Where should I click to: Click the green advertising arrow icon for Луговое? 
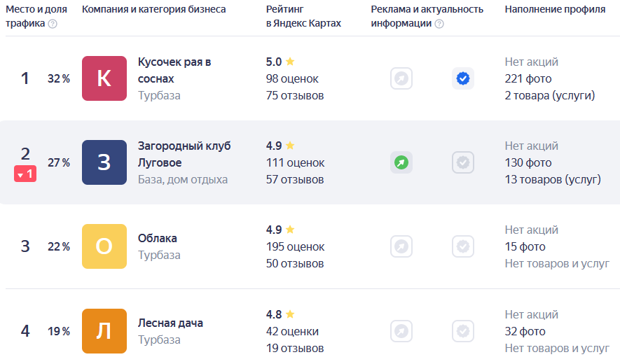tap(401, 162)
